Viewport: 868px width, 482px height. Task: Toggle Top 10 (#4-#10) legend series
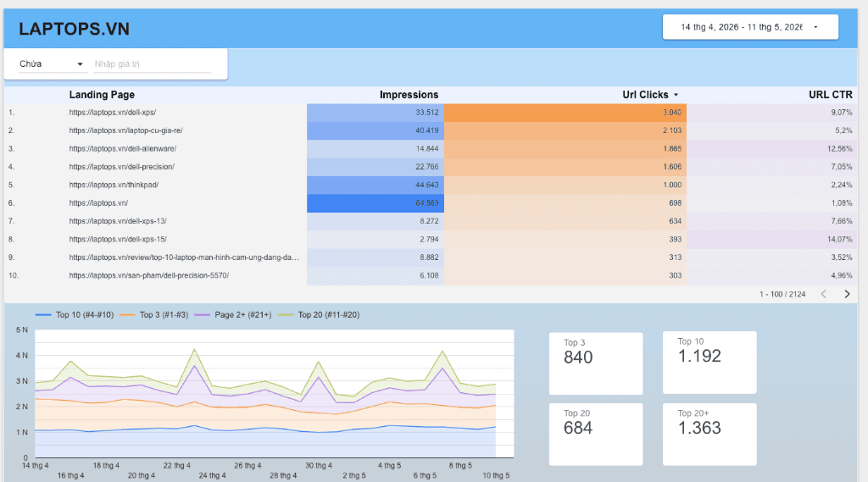[x=75, y=315]
